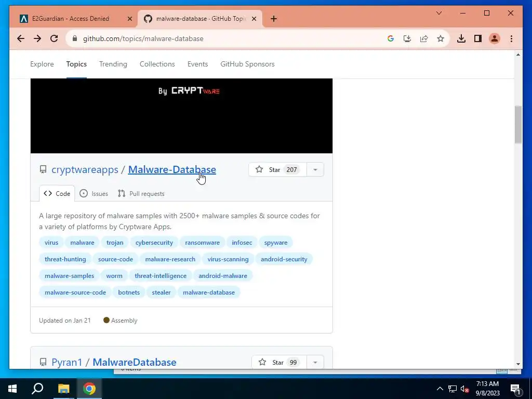The height and width of the screenshot is (399, 532).
Task: Open the Pyran1 owner link
Action: 67,362
